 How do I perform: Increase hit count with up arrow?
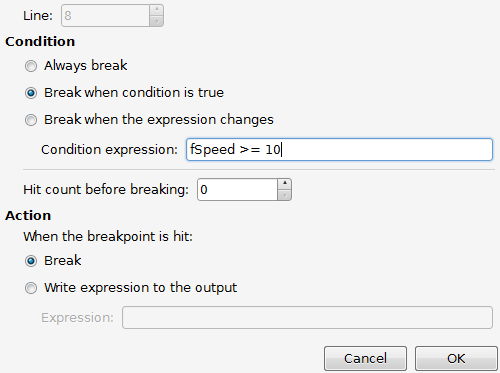click(285, 184)
